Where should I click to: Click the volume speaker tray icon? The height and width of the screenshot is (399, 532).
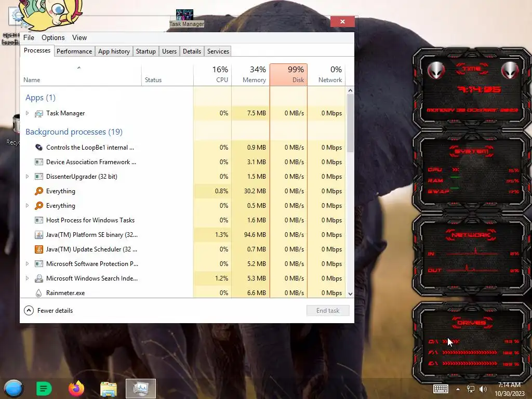[483, 389]
